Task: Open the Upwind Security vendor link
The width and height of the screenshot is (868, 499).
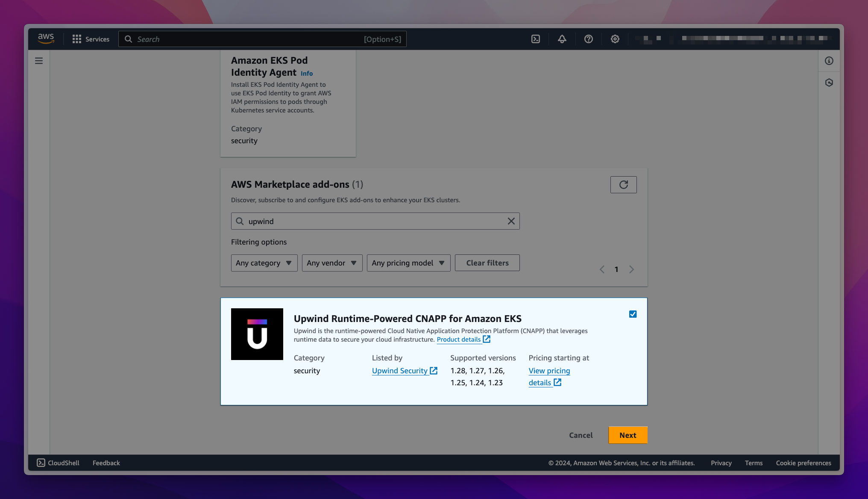Action: pyautogui.click(x=405, y=371)
